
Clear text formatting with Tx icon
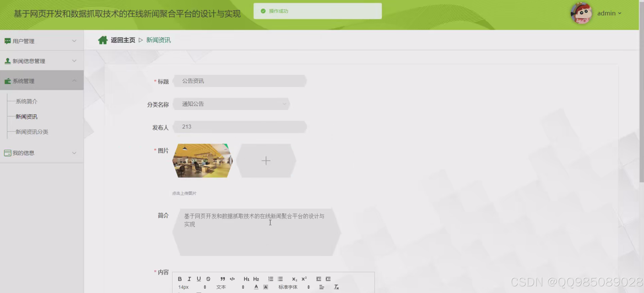tap(337, 287)
